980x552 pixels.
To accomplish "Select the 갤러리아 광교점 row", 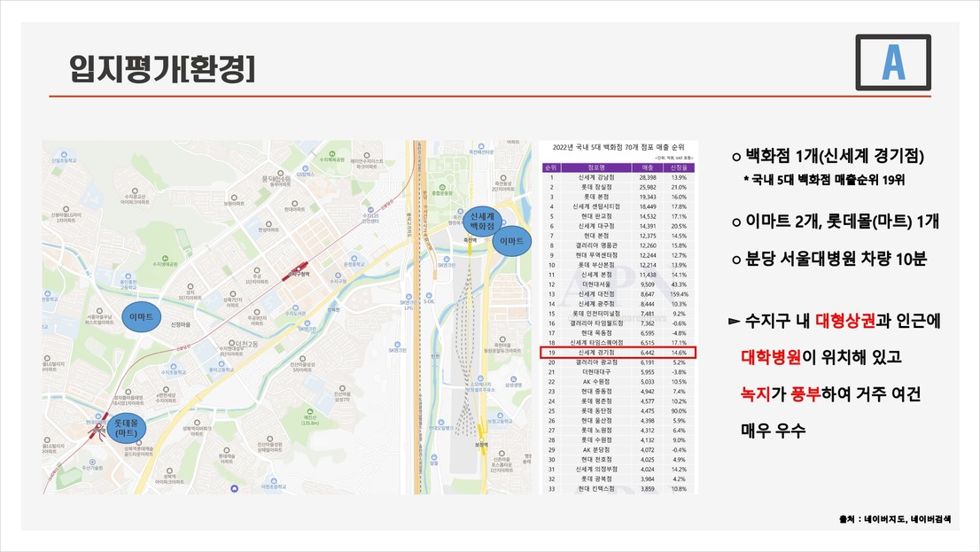I will coord(618,362).
